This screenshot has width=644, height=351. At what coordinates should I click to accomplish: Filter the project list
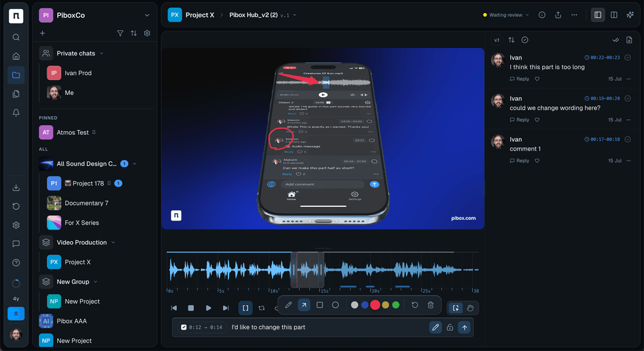coord(120,33)
